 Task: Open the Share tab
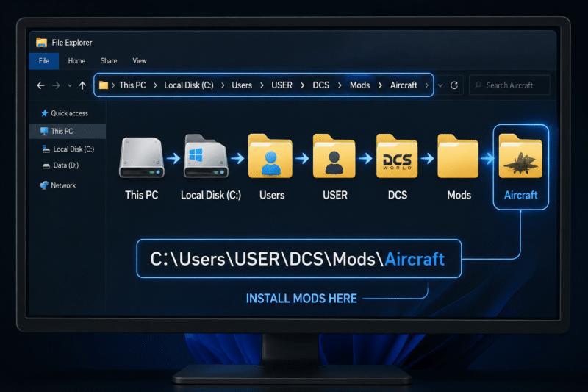pos(109,61)
